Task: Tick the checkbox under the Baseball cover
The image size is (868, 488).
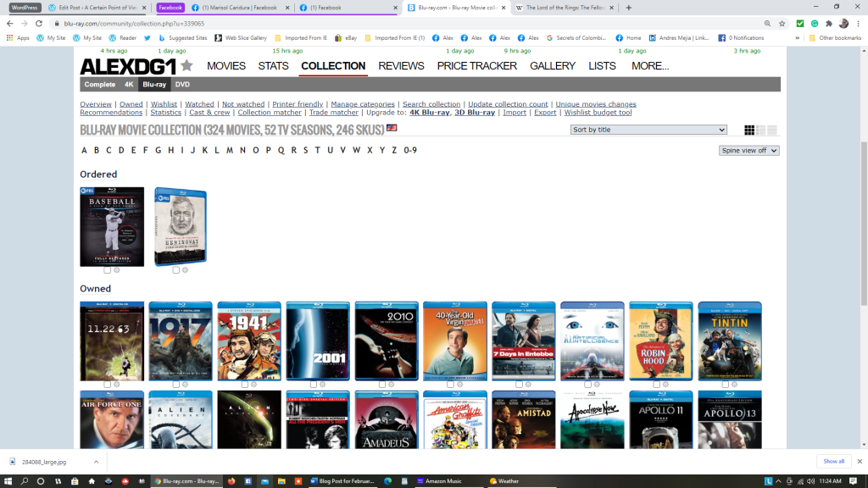Action: (107, 270)
